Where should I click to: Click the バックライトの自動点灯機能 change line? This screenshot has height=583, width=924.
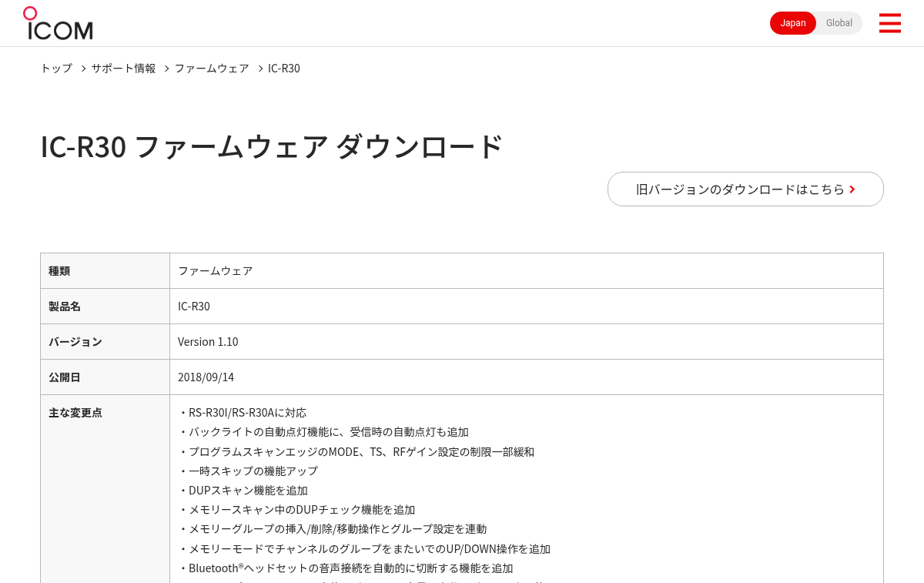[323, 432]
